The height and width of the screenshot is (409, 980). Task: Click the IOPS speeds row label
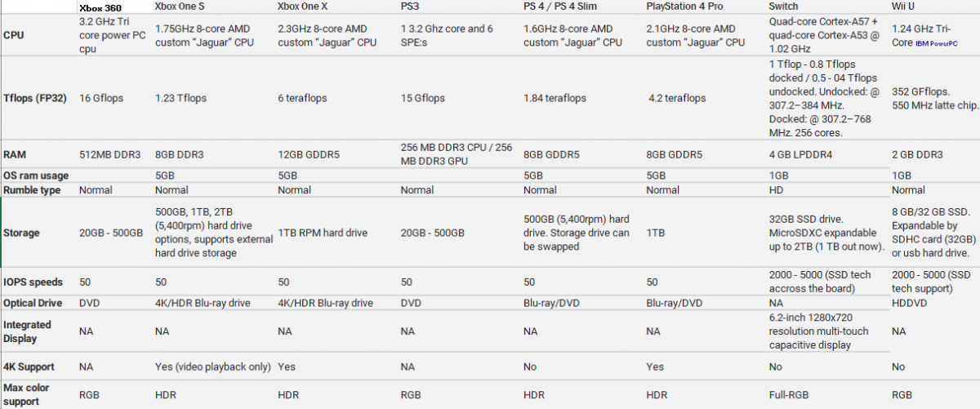point(33,282)
